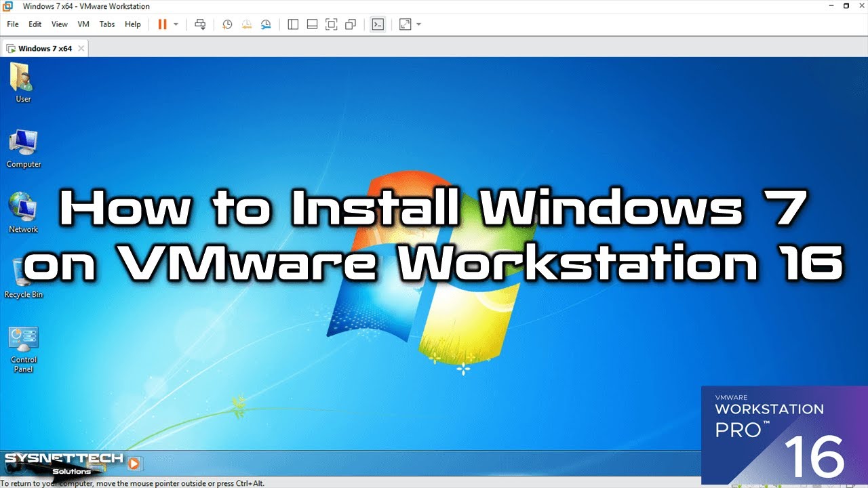
Task: Open the View menu
Action: click(60, 24)
